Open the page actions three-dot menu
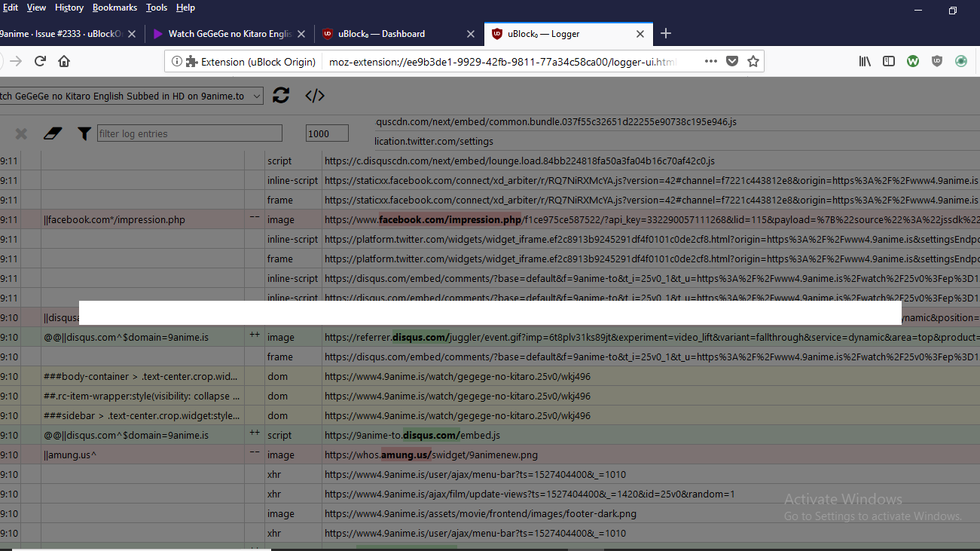 click(x=711, y=61)
